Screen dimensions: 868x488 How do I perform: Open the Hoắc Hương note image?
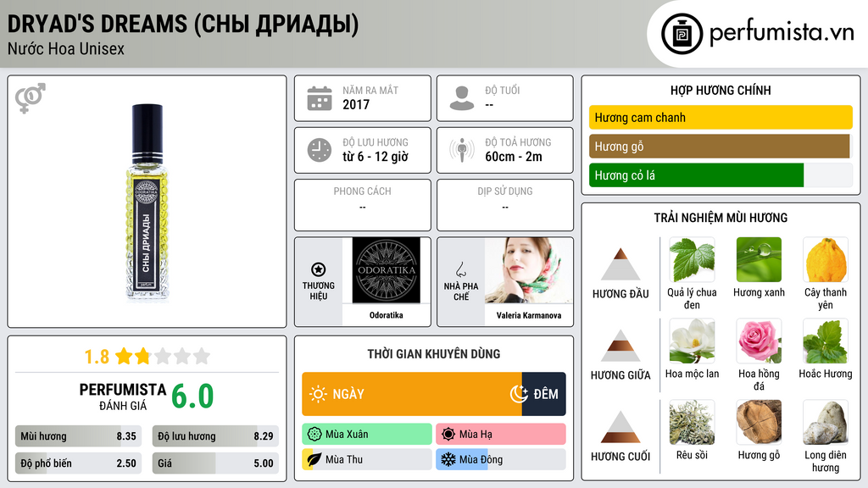826,341
